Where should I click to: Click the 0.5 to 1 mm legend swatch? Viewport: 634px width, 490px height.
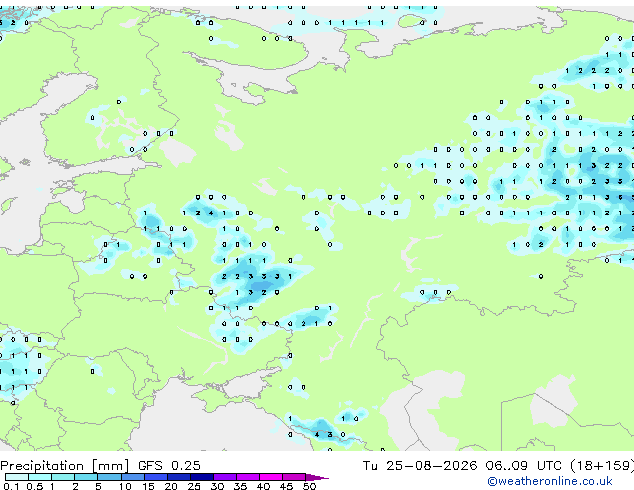click(x=40, y=477)
